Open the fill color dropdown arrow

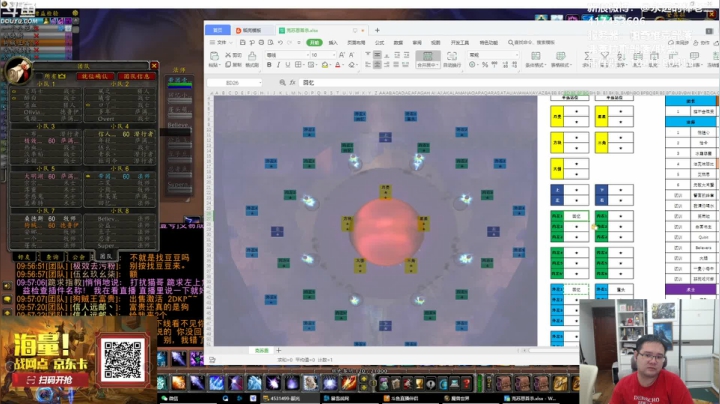coord(330,65)
